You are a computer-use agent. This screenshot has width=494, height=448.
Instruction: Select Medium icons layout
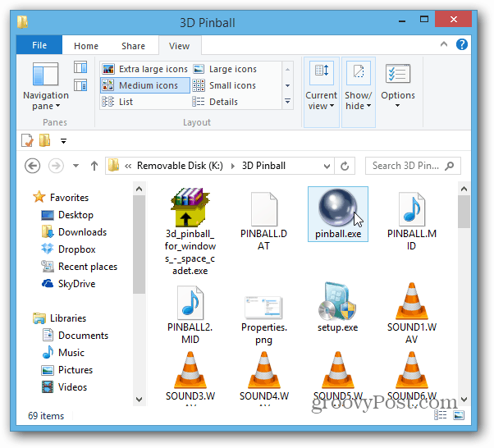(145, 85)
